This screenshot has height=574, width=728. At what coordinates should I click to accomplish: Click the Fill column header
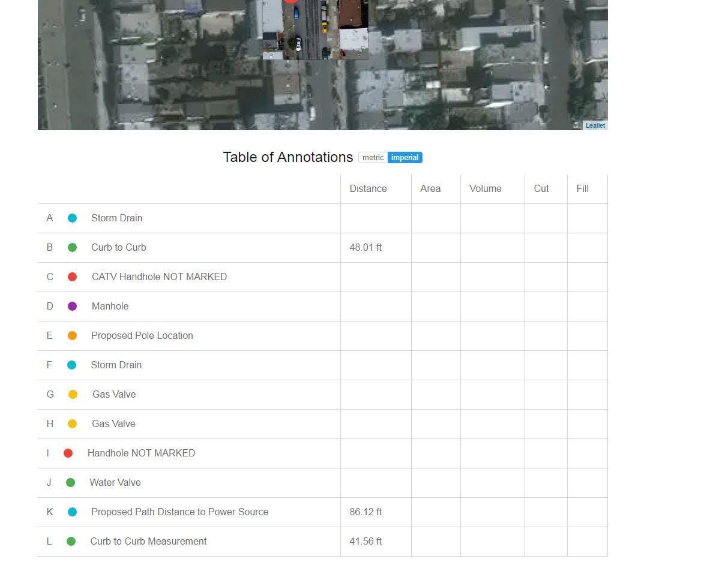[x=582, y=189]
